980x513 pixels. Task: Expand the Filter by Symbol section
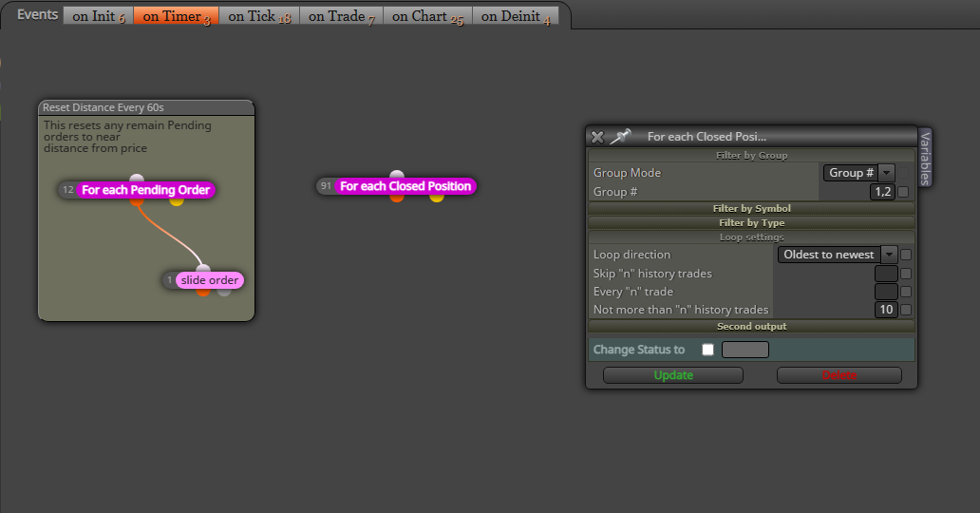[x=752, y=208]
